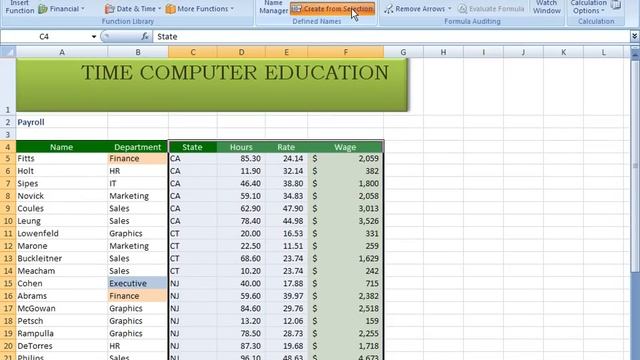Click the Remove Arrows icon

[389, 9]
